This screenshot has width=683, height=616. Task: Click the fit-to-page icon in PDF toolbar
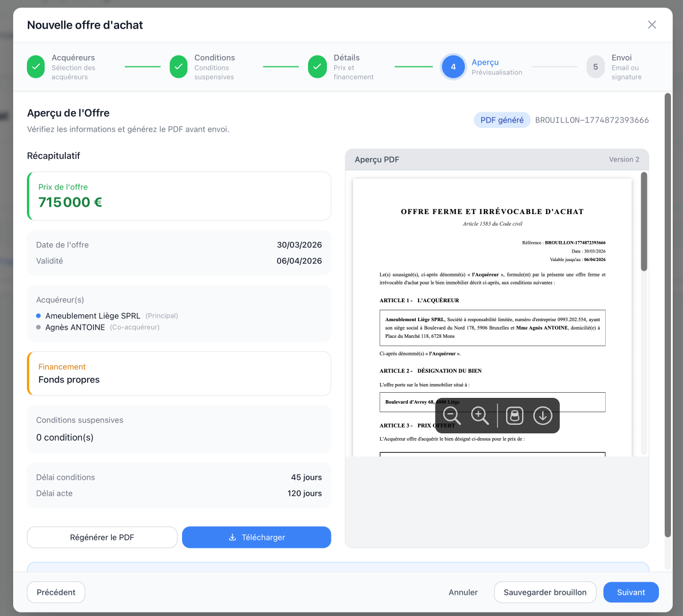(515, 416)
